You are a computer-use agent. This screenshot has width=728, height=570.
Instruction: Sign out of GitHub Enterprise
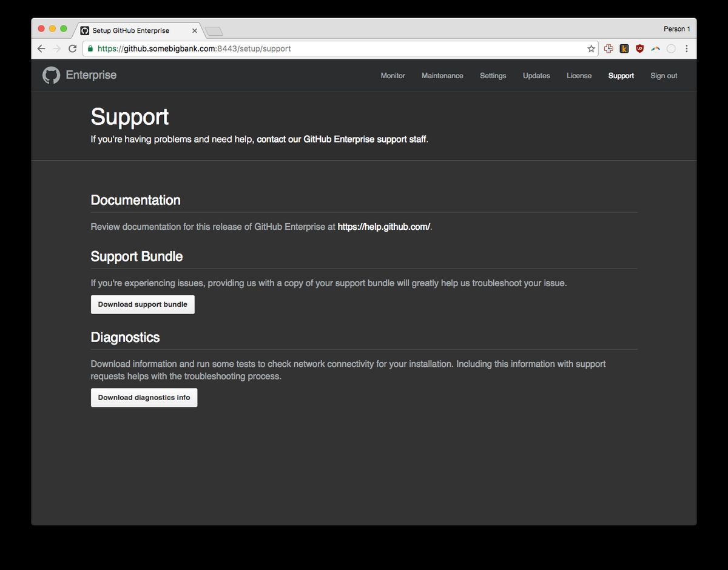[663, 75]
